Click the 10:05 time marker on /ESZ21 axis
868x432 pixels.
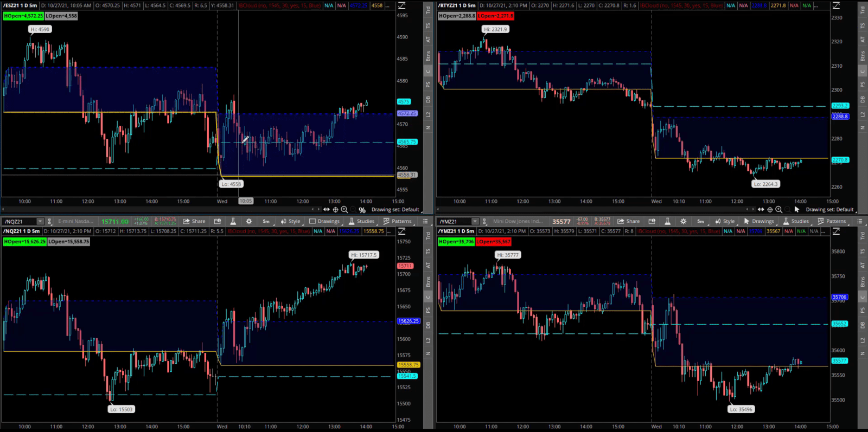[x=246, y=201]
